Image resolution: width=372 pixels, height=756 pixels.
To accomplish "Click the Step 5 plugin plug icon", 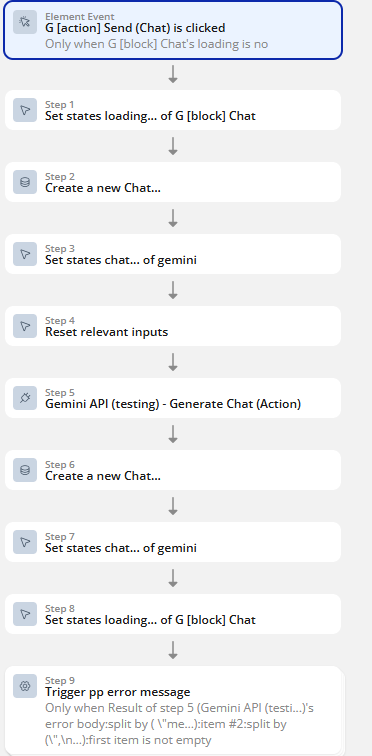I will (x=25, y=398).
